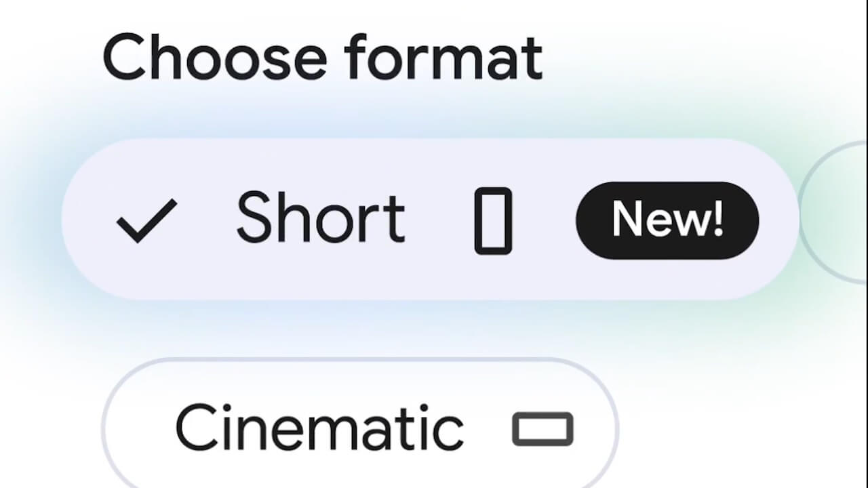Click the black New! badge
This screenshot has height=488, width=868.
pyautogui.click(x=667, y=220)
